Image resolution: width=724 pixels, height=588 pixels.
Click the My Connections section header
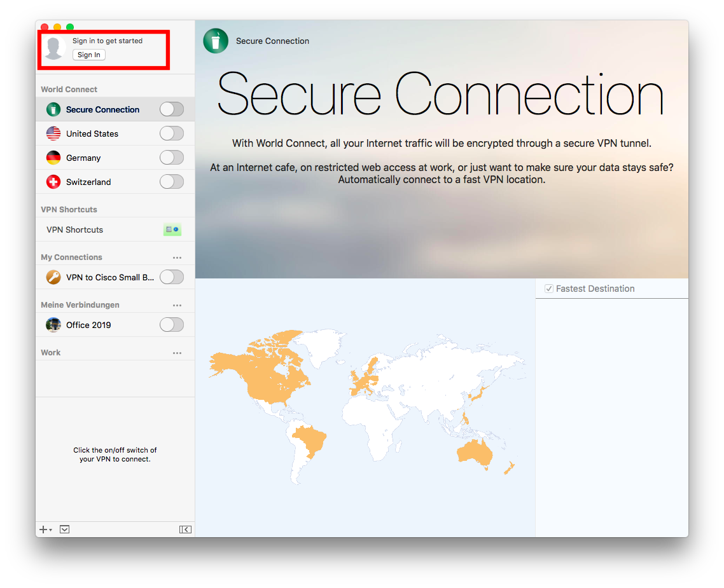point(71,257)
